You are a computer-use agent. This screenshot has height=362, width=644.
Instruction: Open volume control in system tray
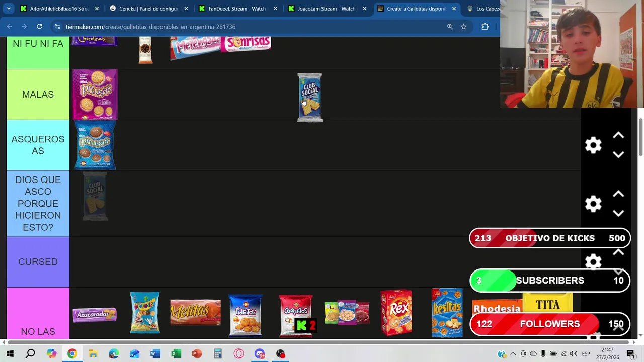pyautogui.click(x=573, y=354)
